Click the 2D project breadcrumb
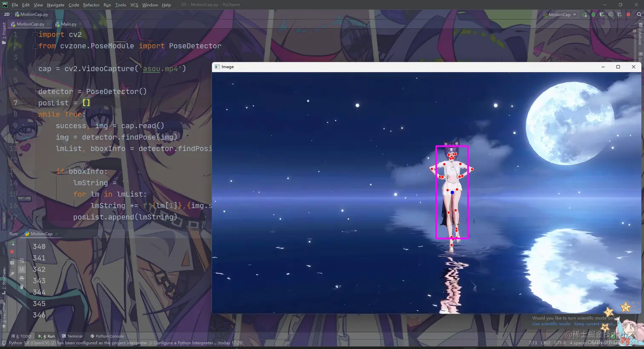 [7, 14]
